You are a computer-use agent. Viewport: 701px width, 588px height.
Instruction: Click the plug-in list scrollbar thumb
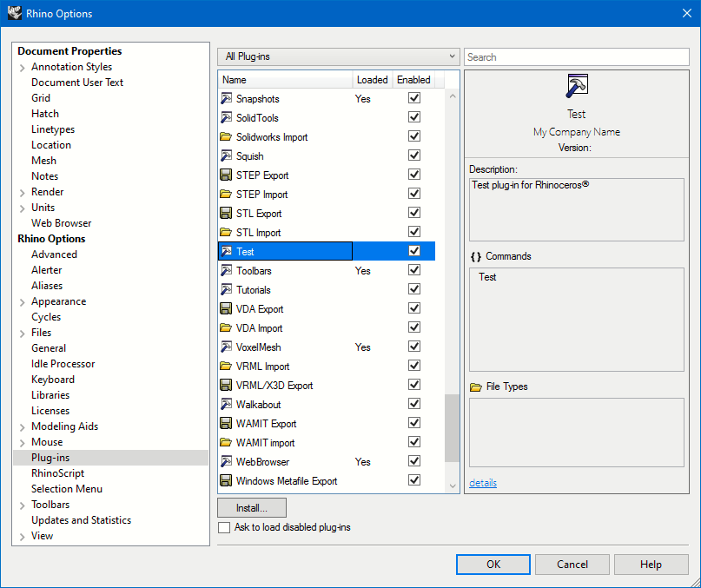tap(452, 428)
